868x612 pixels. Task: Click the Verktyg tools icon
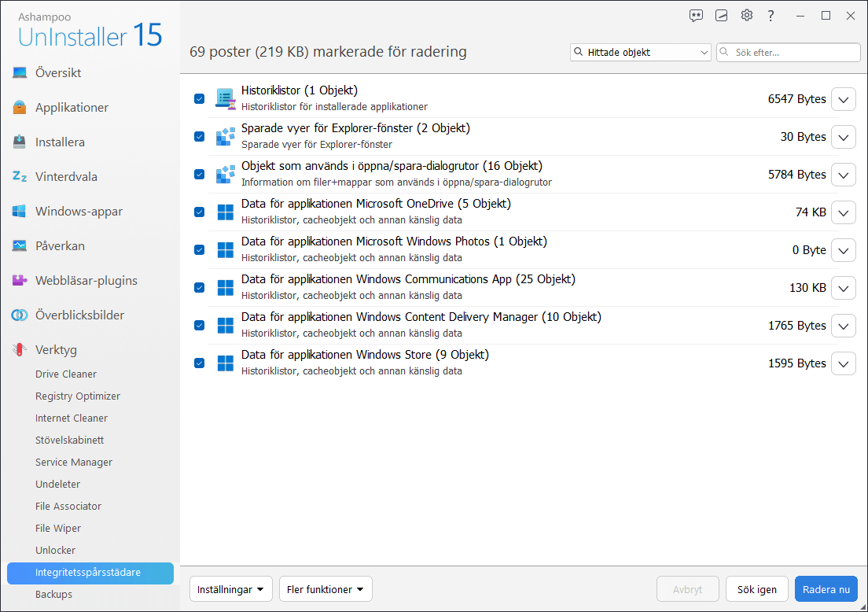click(20, 349)
